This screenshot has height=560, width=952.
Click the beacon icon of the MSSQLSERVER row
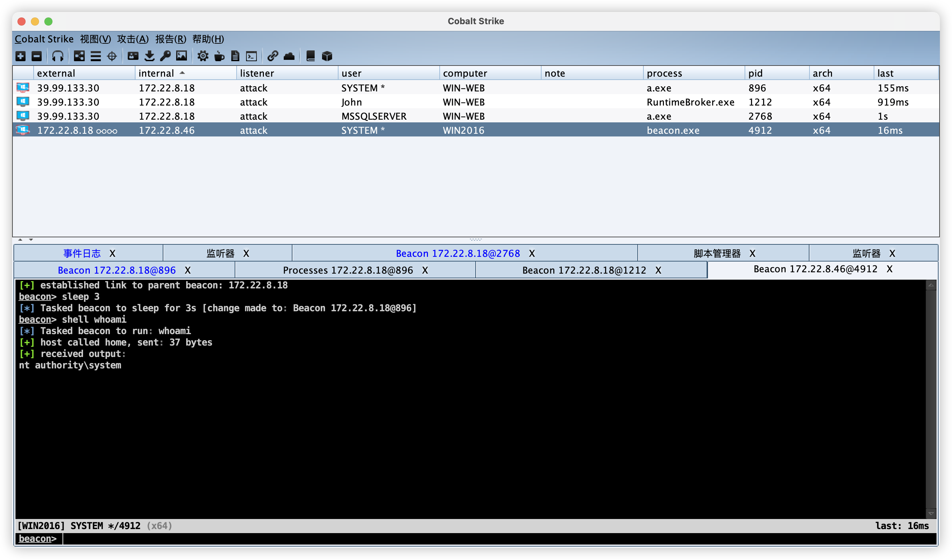click(23, 116)
